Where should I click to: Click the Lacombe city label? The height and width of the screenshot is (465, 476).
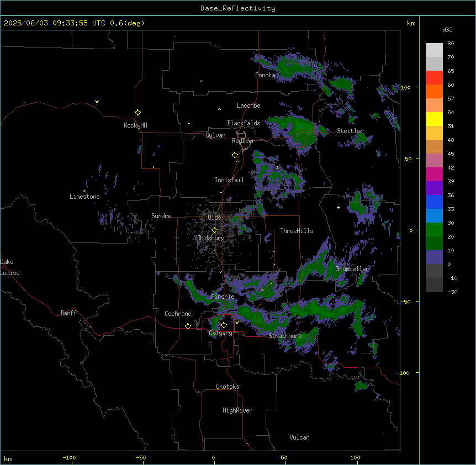click(248, 105)
